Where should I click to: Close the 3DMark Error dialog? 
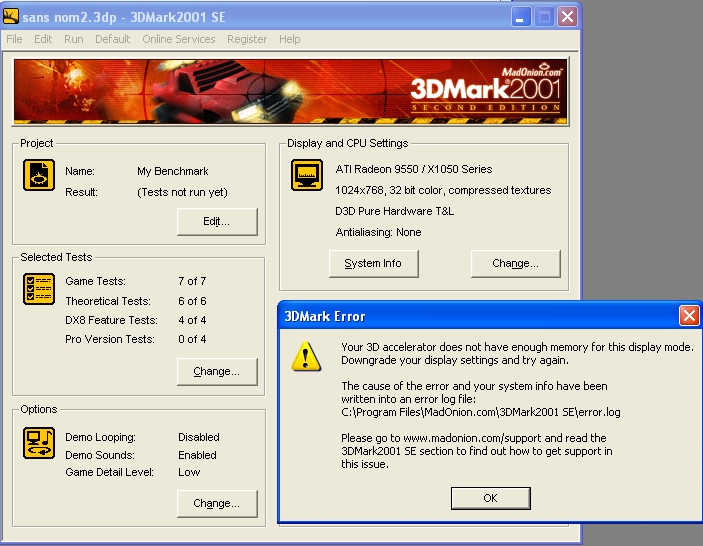point(689,316)
